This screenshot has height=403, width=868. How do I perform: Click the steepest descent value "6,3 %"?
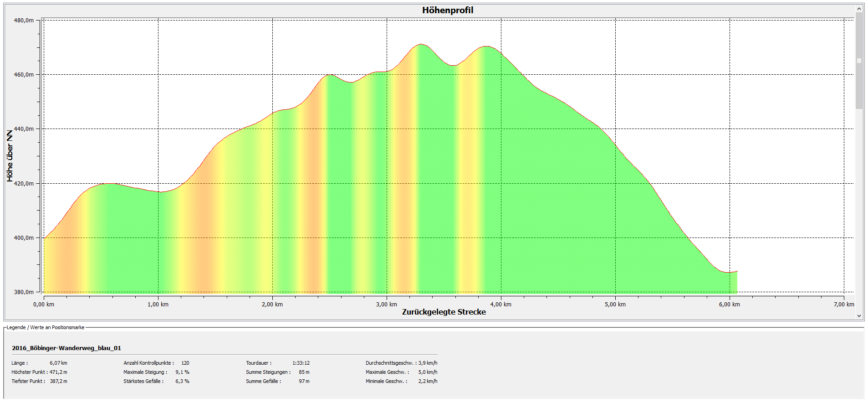tap(183, 382)
